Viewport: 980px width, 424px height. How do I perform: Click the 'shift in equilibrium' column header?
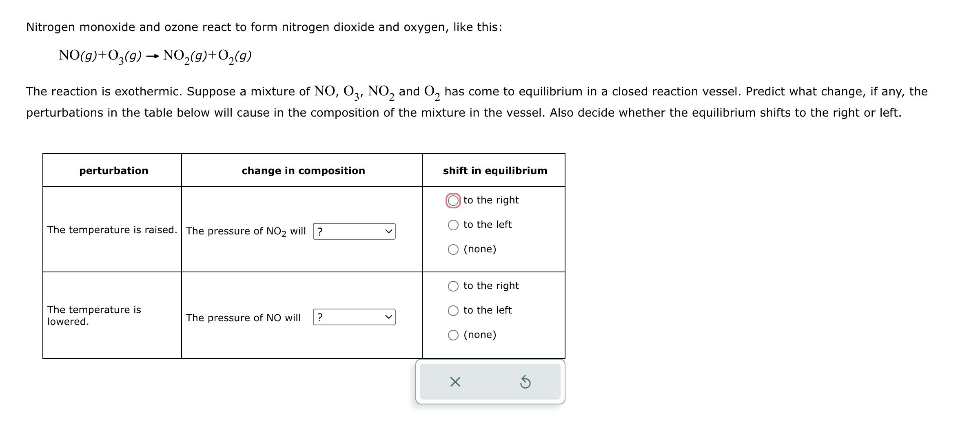494,171
